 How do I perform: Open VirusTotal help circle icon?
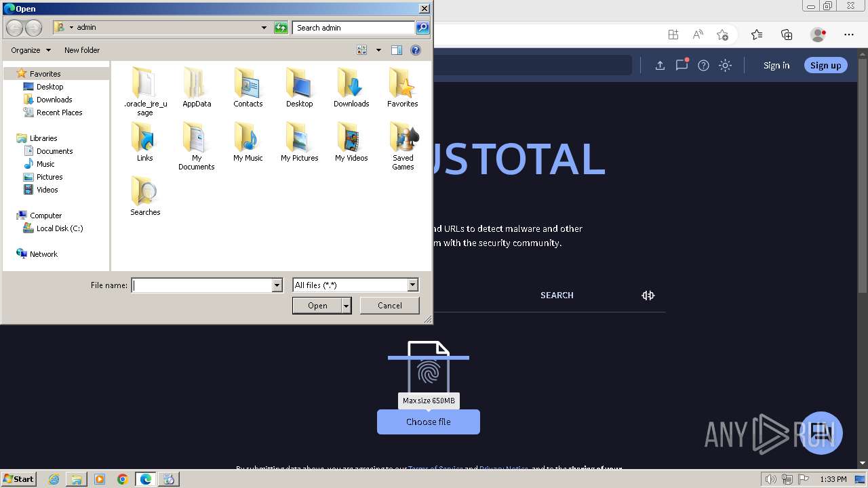point(703,66)
